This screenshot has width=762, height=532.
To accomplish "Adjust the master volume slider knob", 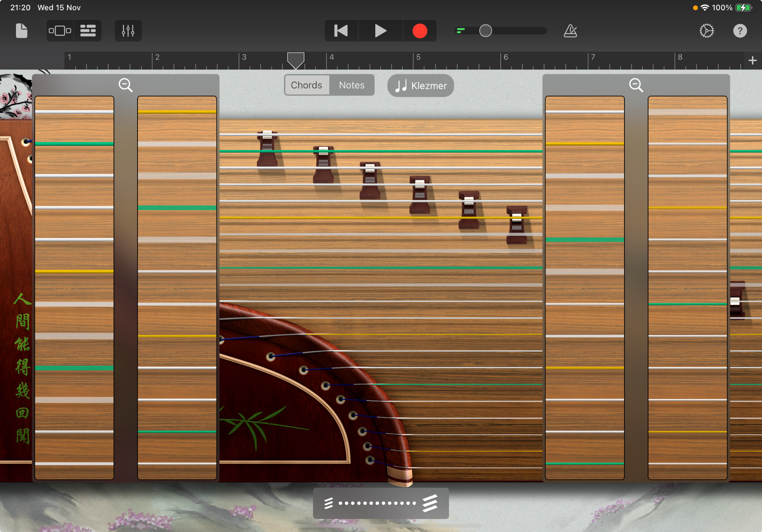I will [485, 30].
